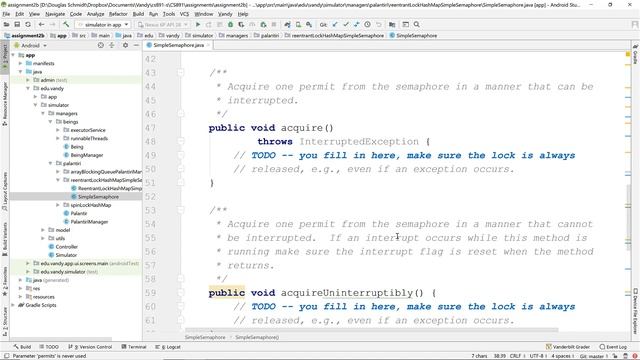The width and height of the screenshot is (640, 360).
Task: Collapse the app module tree node
Action: (x=13, y=55)
